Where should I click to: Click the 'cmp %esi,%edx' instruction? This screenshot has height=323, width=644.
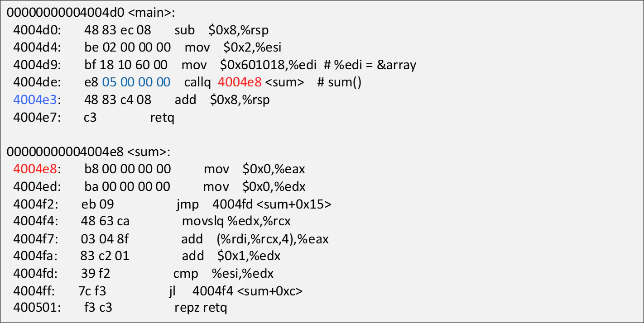(223, 274)
